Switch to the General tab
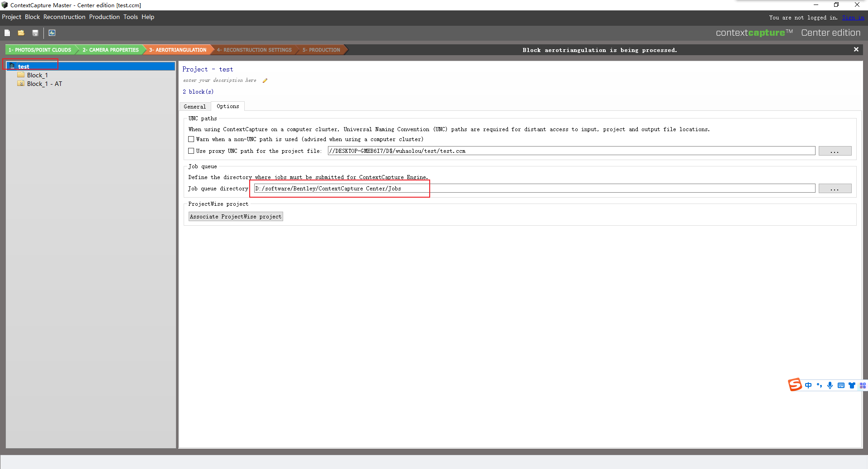This screenshot has width=868, height=469. 195,107
